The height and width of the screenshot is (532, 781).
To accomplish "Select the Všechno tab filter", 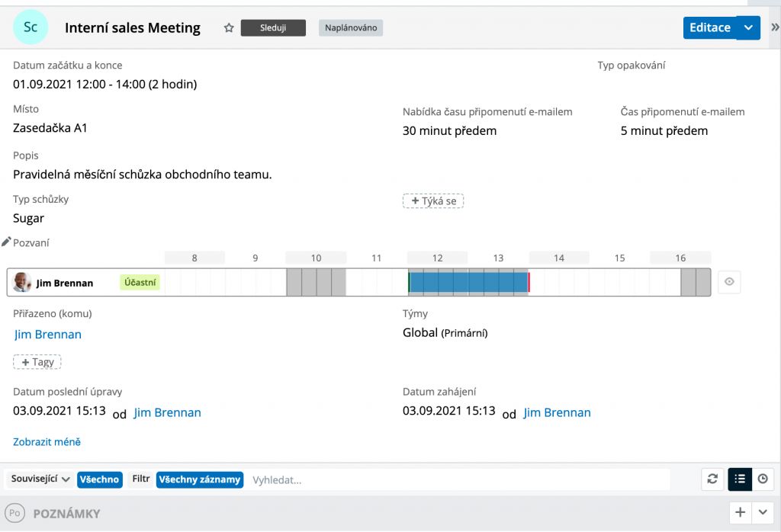I will (x=99, y=479).
